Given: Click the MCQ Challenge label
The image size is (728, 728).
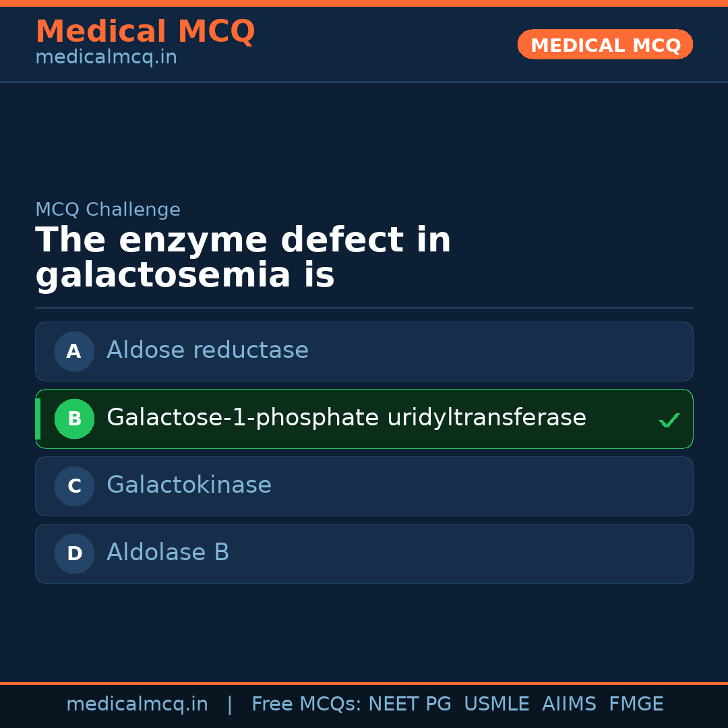Looking at the screenshot, I should click(108, 210).
